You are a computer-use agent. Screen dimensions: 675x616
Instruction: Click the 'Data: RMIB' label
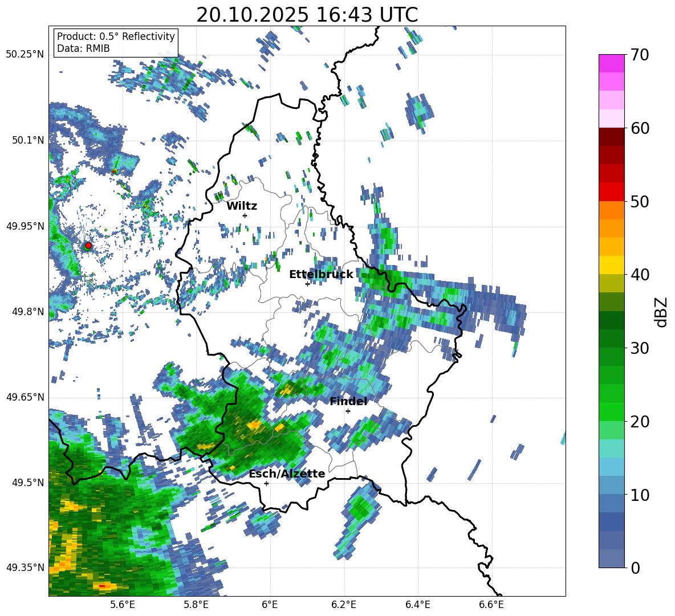pos(83,48)
